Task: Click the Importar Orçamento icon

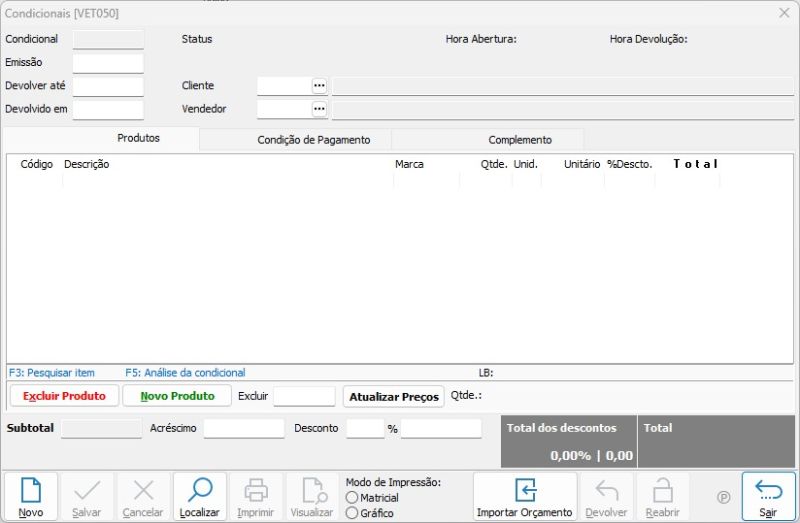Action: click(524, 490)
